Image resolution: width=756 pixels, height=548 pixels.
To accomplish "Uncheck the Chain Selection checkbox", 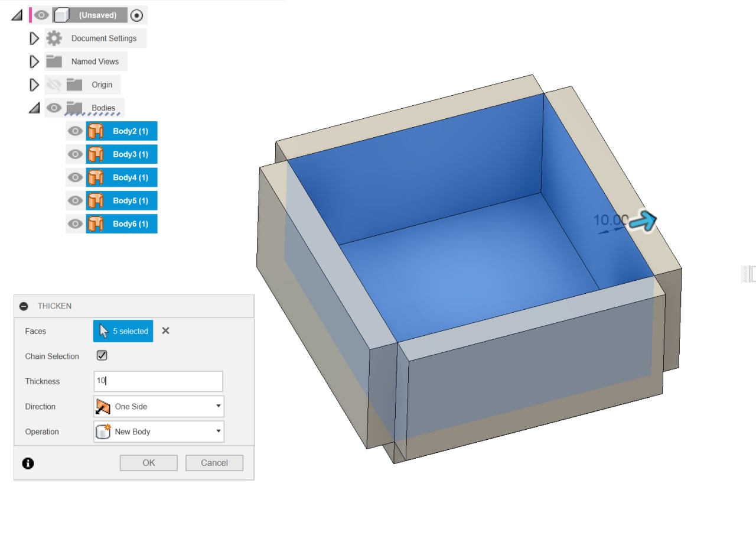I will click(x=102, y=356).
